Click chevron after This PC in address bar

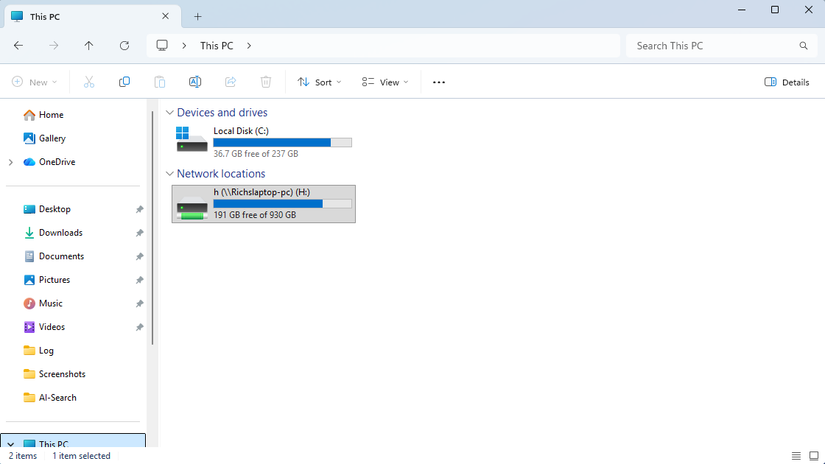click(249, 46)
